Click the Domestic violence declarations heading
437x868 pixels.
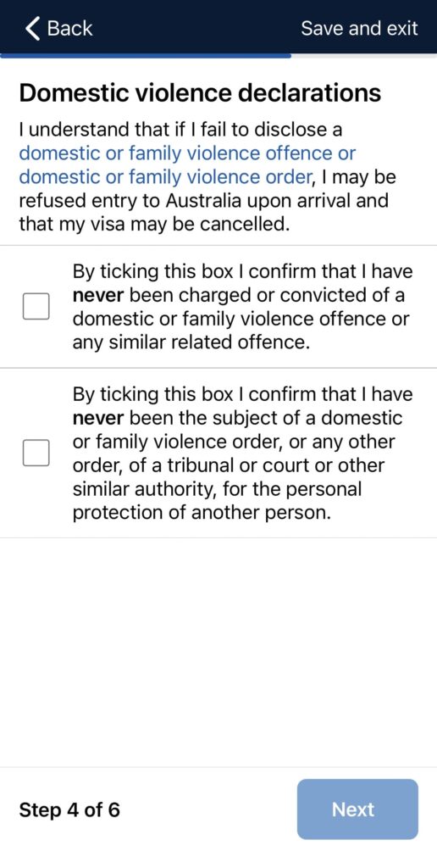point(200,93)
